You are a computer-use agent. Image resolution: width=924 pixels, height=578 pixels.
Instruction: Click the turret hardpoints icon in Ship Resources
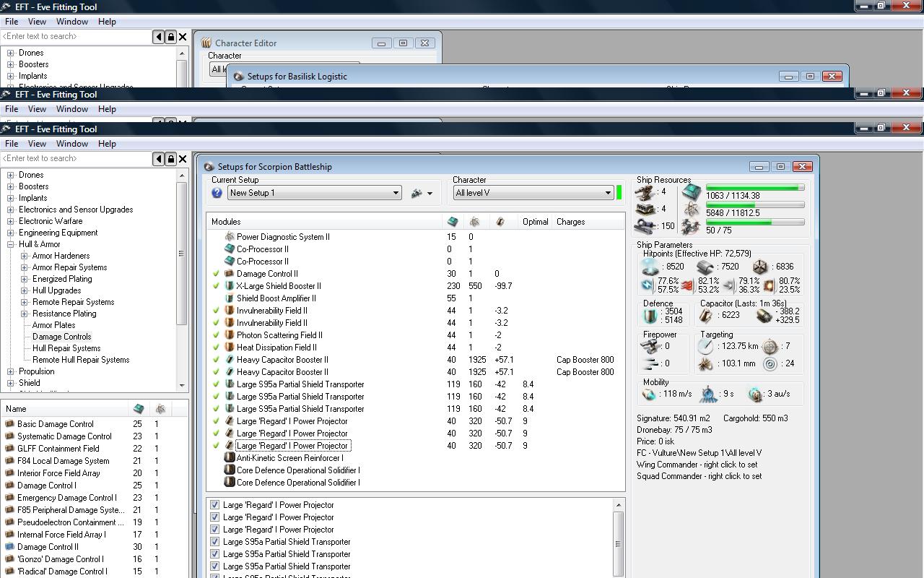(645, 192)
